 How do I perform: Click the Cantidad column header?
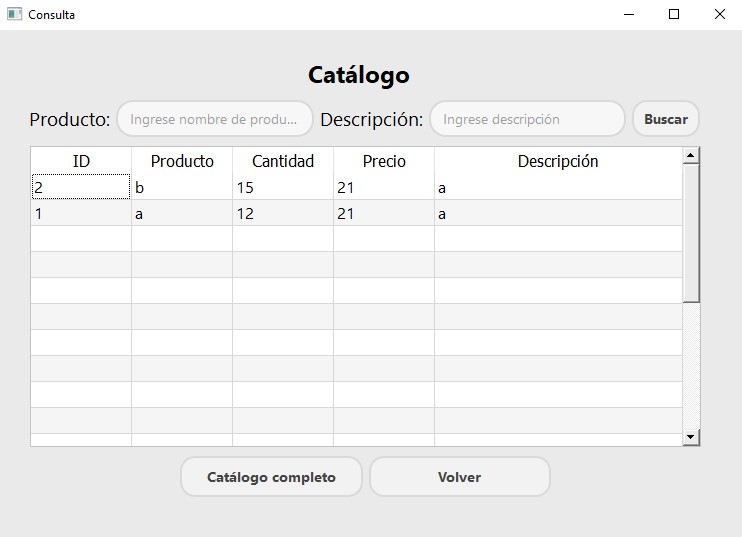tap(283, 161)
